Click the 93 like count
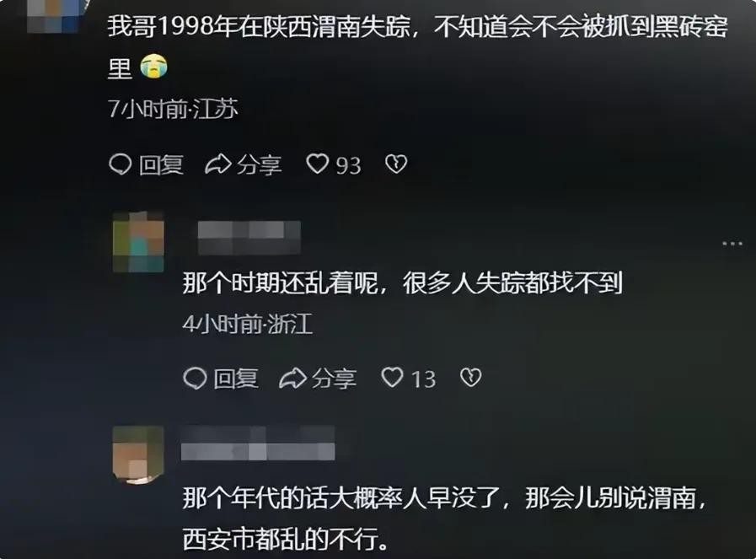This screenshot has width=756, height=559. (x=348, y=166)
